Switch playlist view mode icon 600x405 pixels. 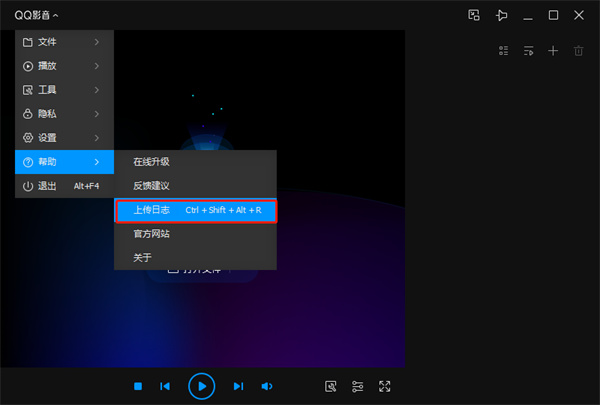point(504,51)
